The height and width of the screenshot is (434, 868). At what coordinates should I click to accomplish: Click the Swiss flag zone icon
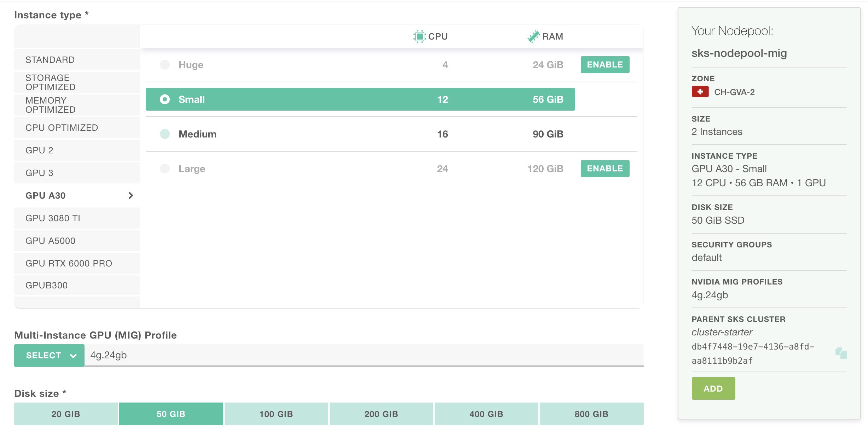click(700, 92)
